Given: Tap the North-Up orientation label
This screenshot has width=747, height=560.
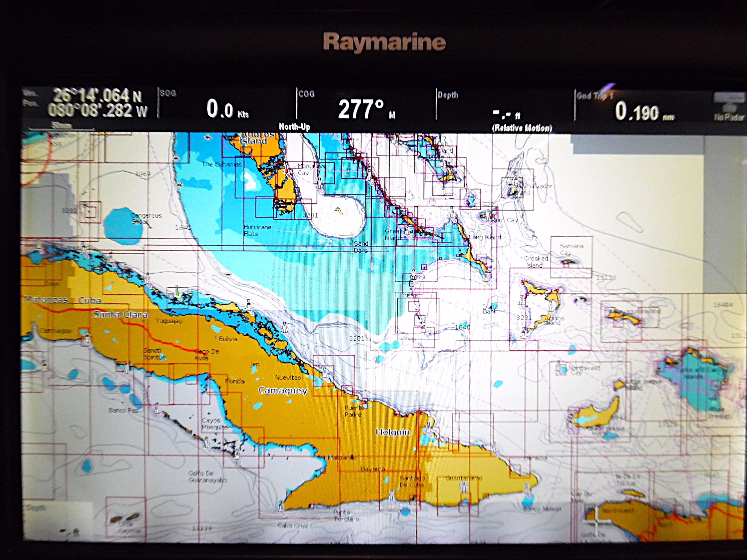Looking at the screenshot, I should [294, 127].
